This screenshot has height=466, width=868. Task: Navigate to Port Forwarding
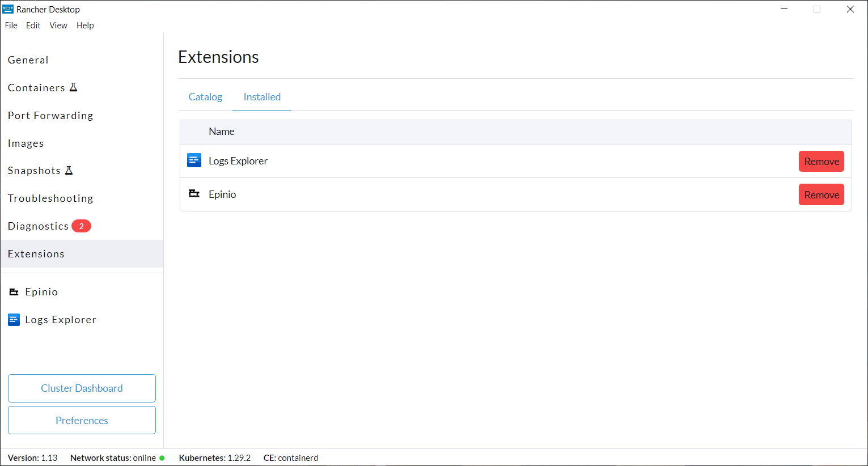82,116
